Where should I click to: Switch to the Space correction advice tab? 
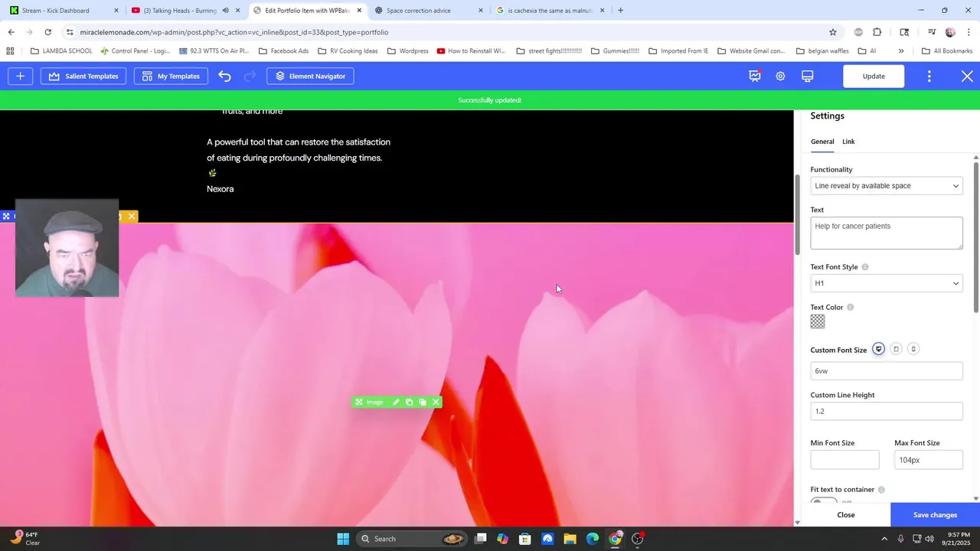coord(430,11)
